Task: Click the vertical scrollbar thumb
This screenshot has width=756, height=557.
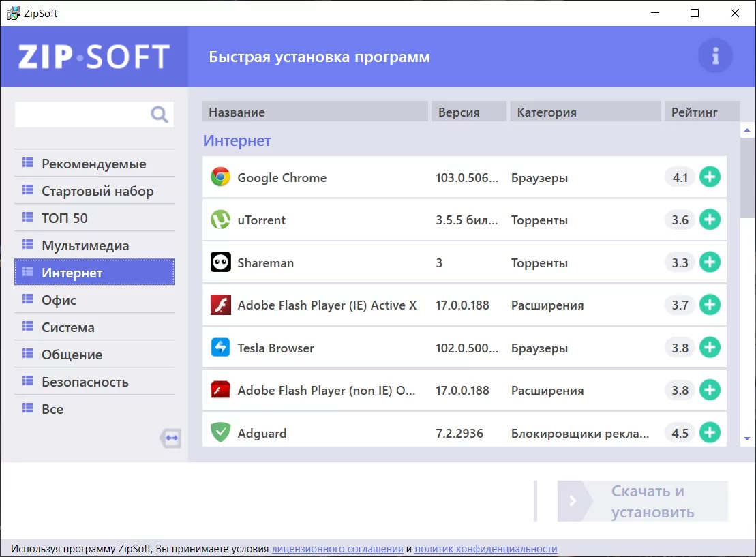Action: (748, 178)
